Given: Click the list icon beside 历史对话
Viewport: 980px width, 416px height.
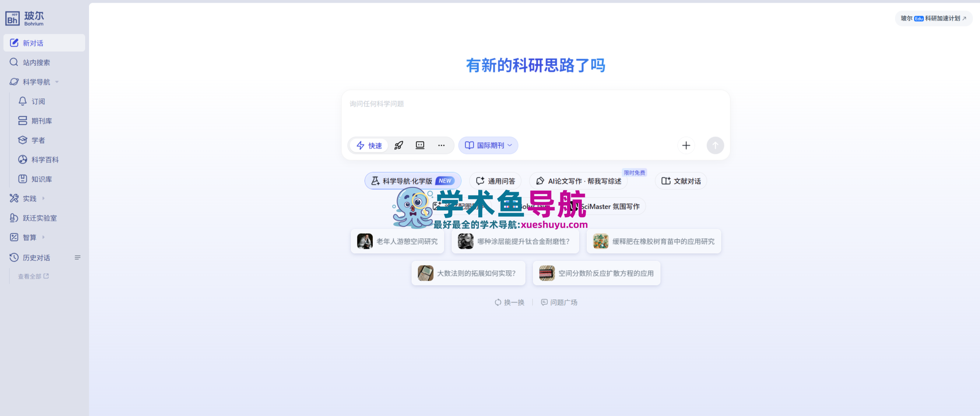Looking at the screenshot, I should 77,257.
